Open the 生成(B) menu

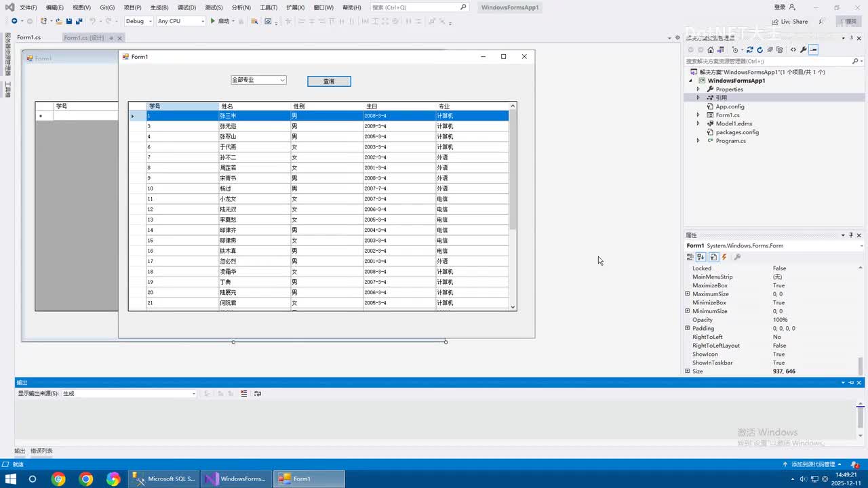tap(159, 7)
